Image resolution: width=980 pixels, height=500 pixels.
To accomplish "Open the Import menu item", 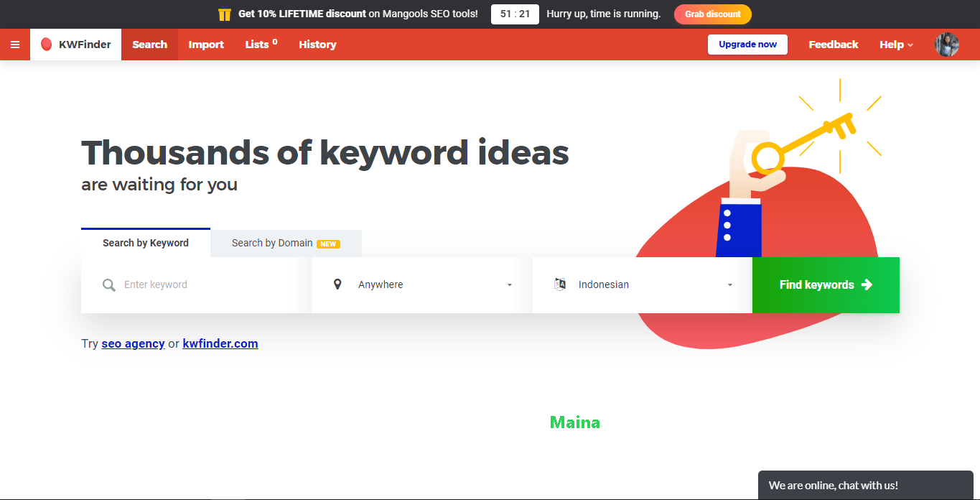I will [x=206, y=45].
